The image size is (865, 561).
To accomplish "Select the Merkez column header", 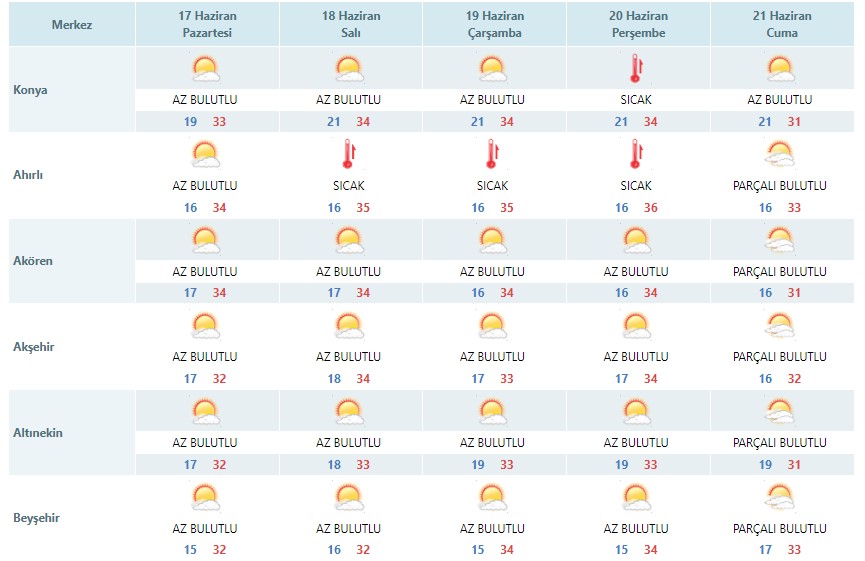I will [x=72, y=24].
